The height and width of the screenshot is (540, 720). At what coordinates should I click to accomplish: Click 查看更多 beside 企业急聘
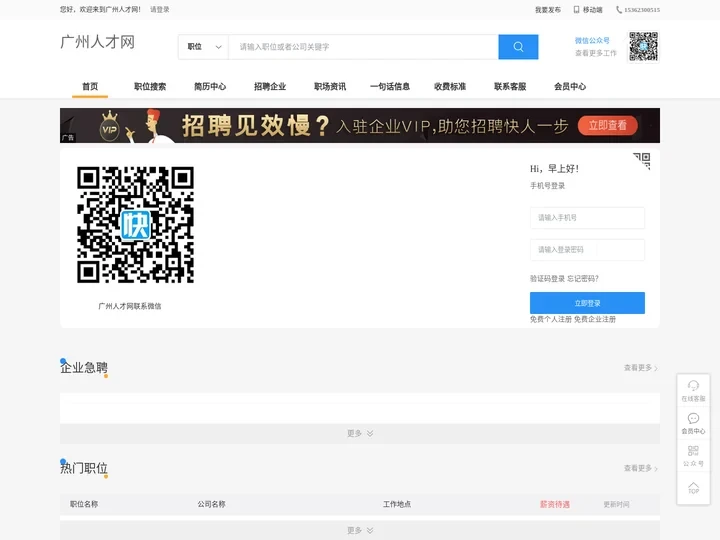point(641,368)
